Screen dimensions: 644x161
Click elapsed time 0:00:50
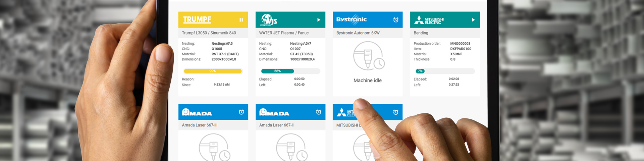(299, 79)
